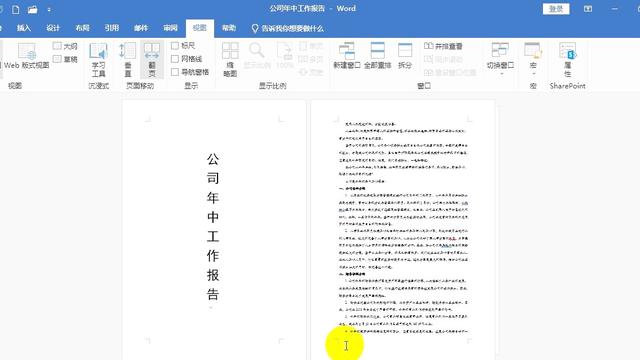Click the Open folder icon in the quick access toolbar
Image resolution: width=640 pixels, height=360 pixels.
point(33,9)
